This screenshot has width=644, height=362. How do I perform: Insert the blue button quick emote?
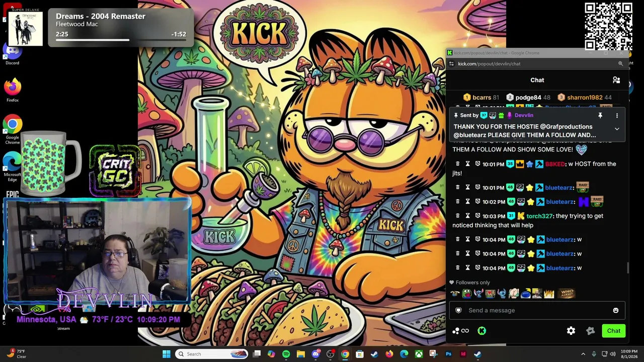click(526, 294)
